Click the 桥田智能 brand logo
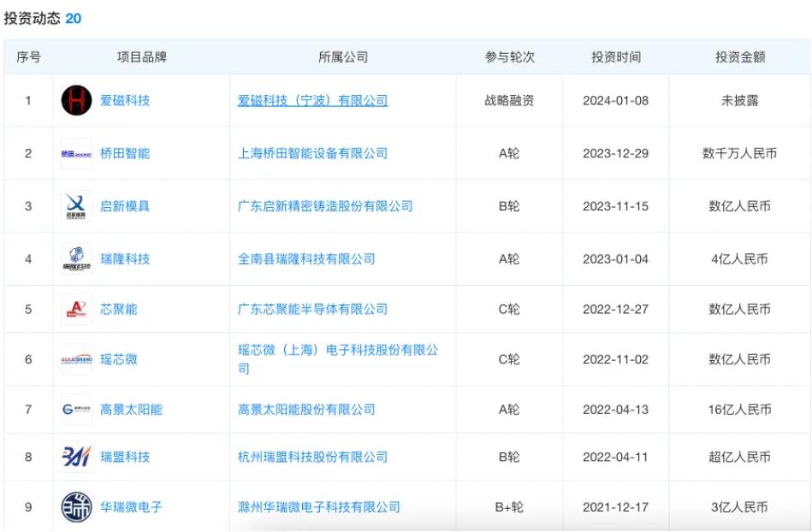This screenshot has width=812, height=532. 77,153
